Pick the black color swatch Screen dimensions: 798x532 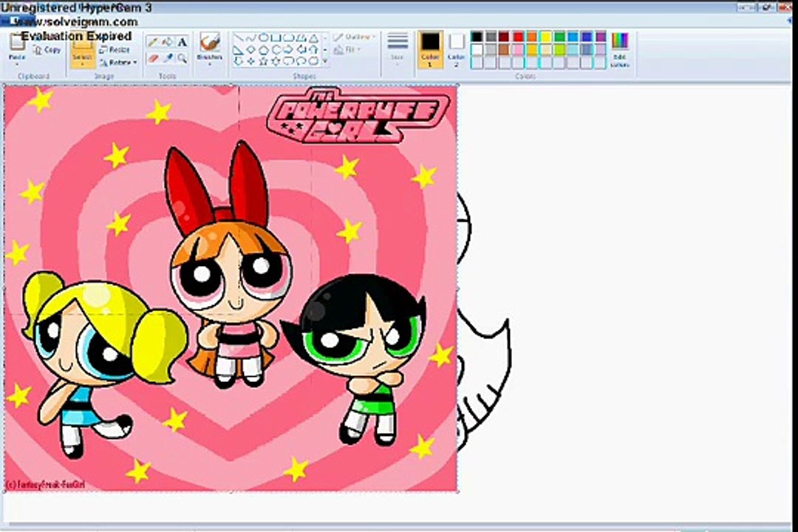point(477,37)
